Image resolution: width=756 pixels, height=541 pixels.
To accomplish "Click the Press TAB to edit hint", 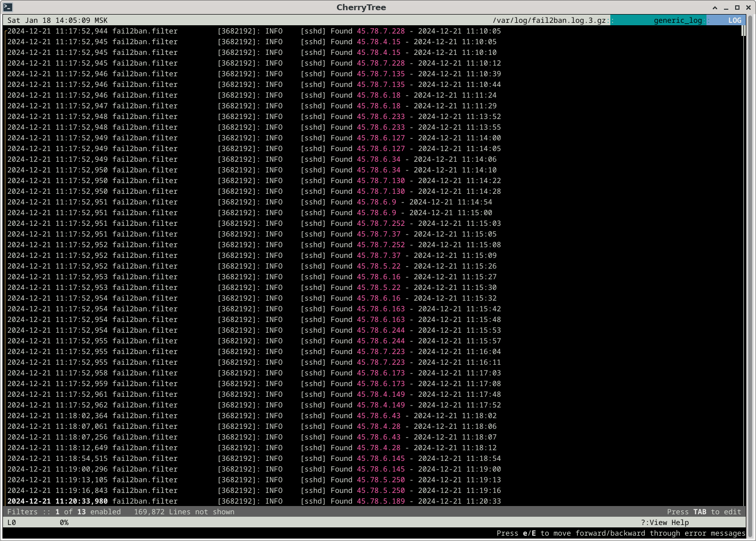I will pyautogui.click(x=704, y=512).
